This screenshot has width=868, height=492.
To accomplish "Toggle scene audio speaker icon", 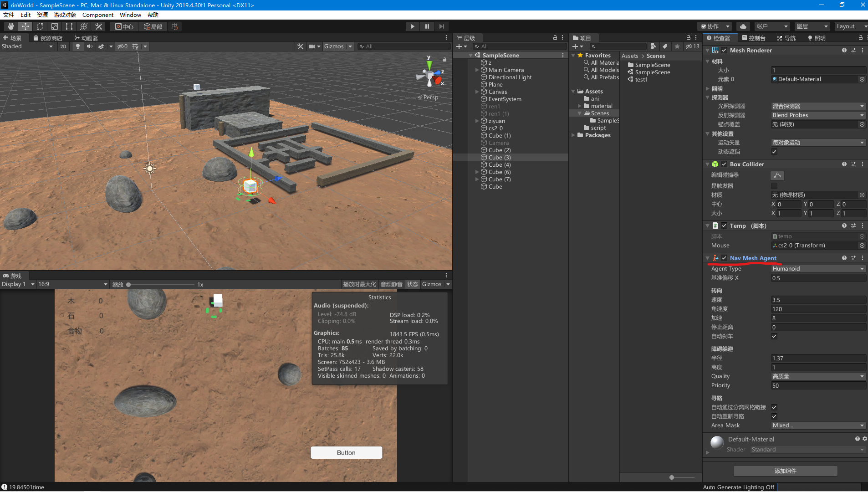I will (x=90, y=46).
